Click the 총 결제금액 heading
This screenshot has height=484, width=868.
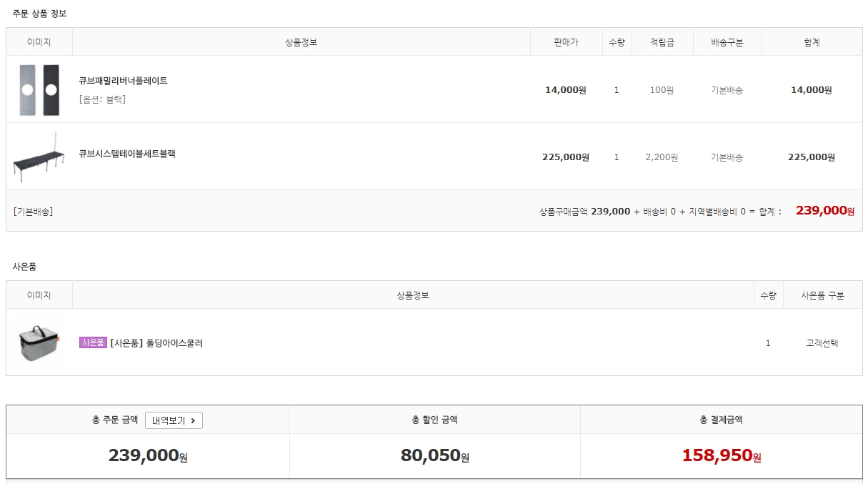[721, 420]
